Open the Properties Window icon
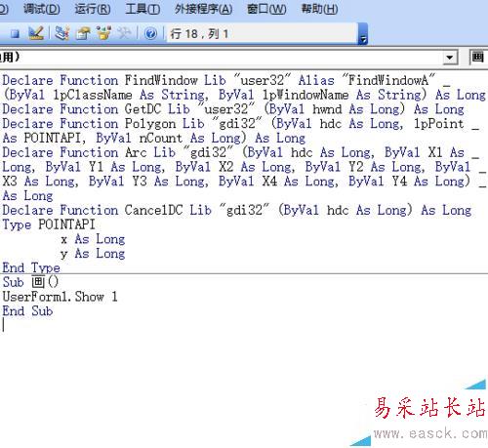The image size is (488, 448). pos(83,33)
